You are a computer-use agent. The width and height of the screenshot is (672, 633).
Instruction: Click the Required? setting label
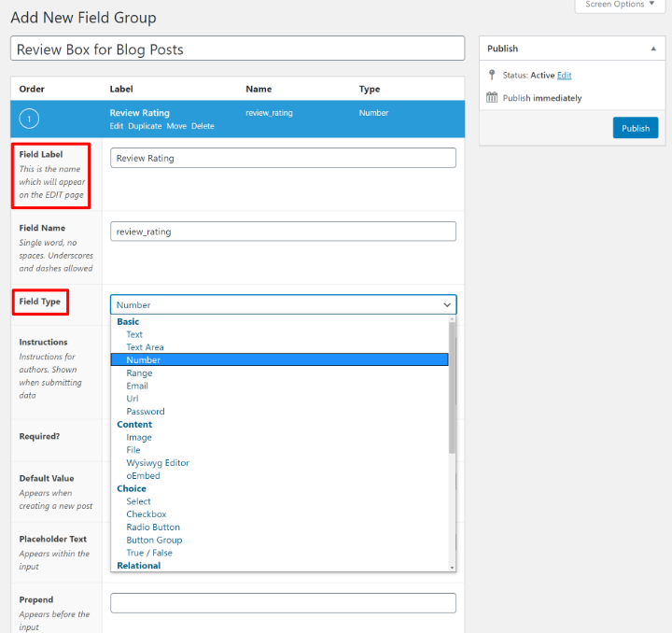pyautogui.click(x=39, y=436)
